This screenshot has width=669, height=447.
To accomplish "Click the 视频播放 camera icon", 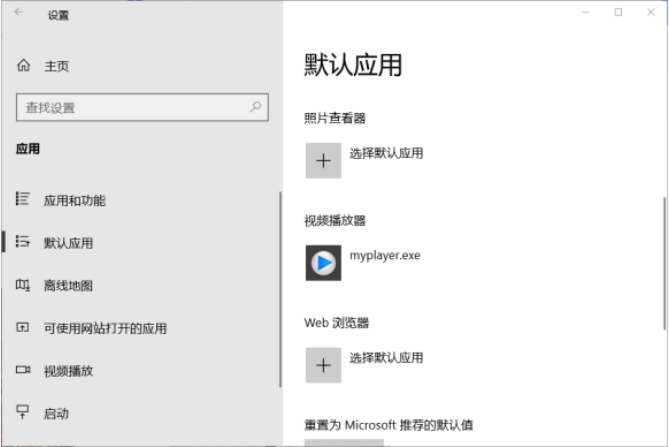I will coord(23,369).
